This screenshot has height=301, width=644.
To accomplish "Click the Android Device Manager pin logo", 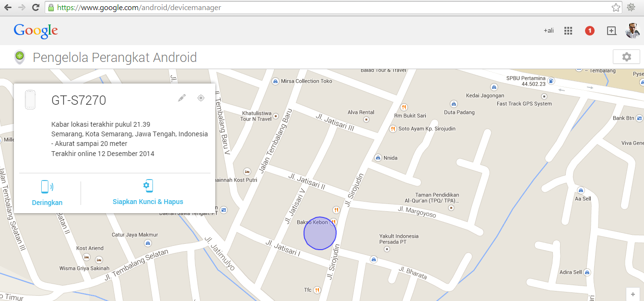I will (20, 57).
